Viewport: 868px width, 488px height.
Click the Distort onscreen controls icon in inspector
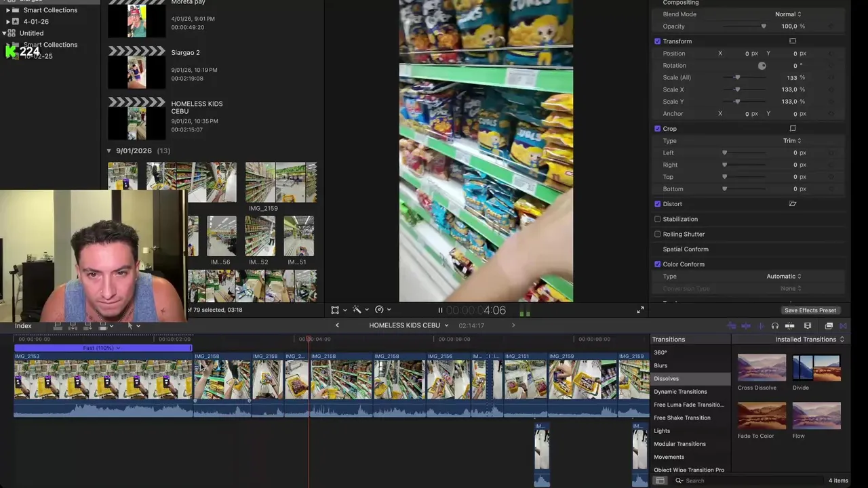click(793, 204)
